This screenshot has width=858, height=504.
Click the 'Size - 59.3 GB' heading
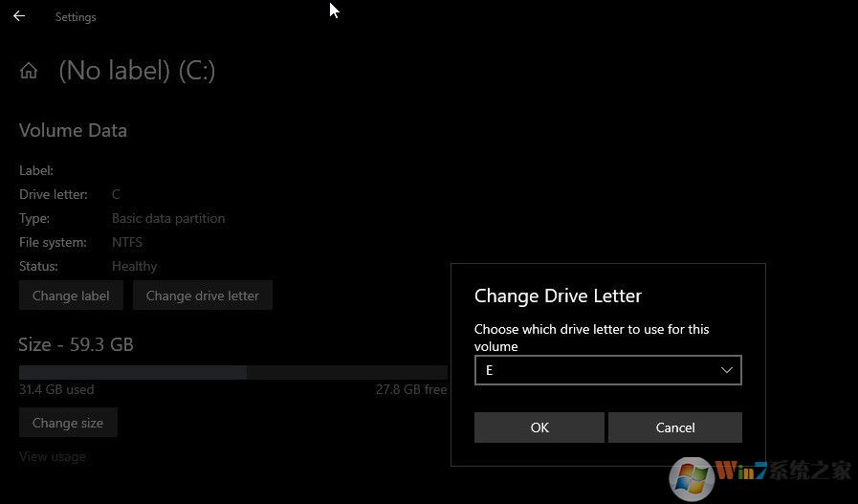tap(77, 344)
